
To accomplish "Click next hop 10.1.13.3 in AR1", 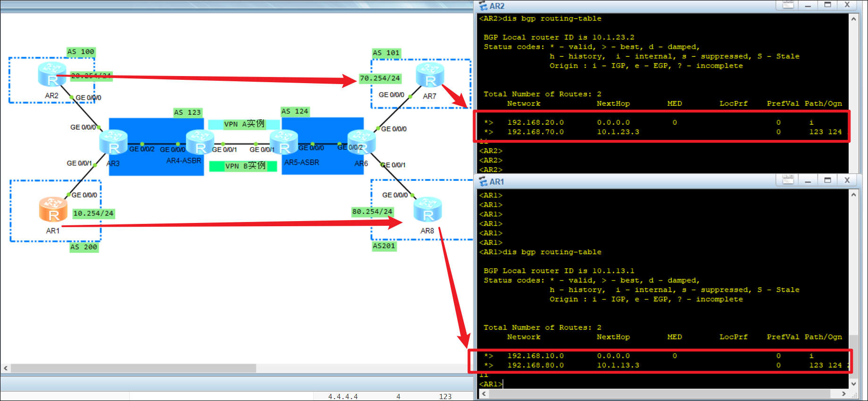I will (618, 365).
